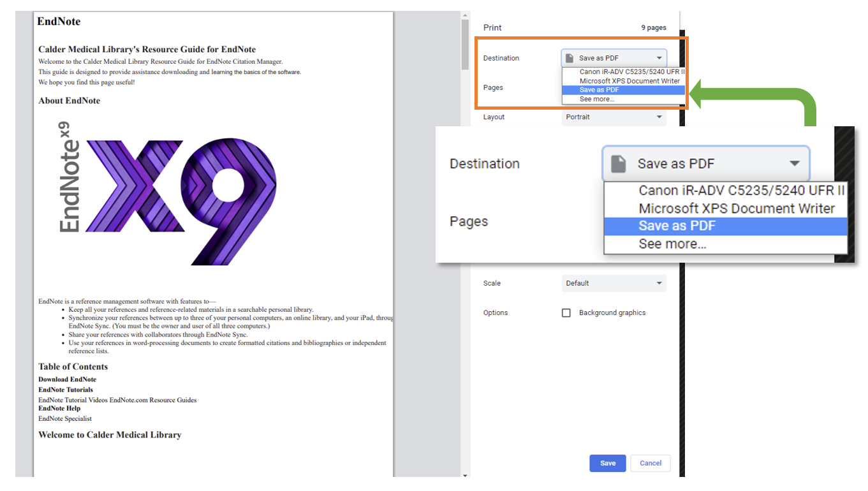Image resolution: width=868 pixels, height=491 pixels.
Task: Open the Default scale dropdown
Action: [x=614, y=283]
